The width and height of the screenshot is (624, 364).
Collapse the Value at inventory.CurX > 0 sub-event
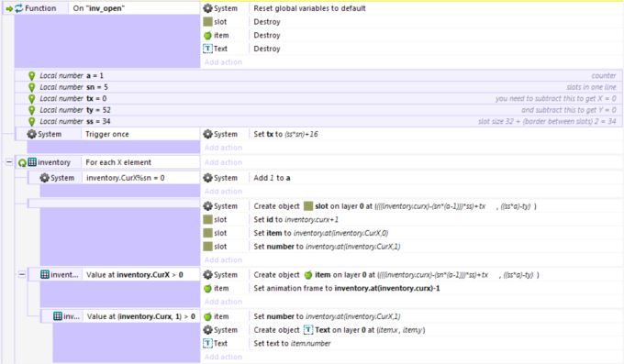point(22,274)
